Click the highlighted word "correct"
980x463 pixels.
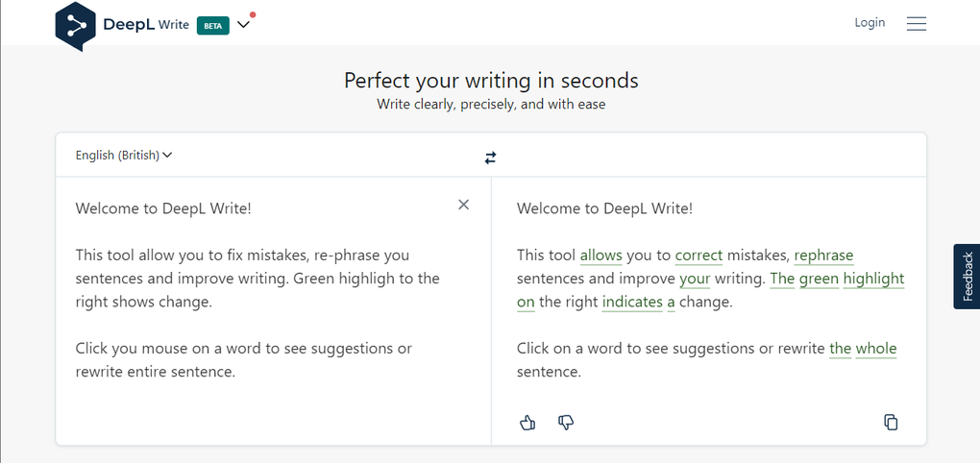click(698, 256)
